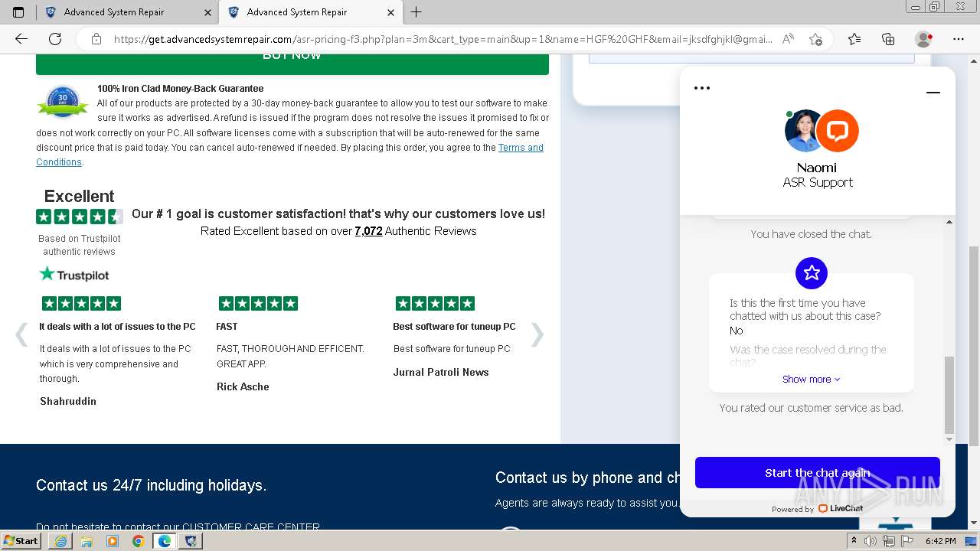
Task: Click the chat scrollbar thumb
Action: (949, 395)
